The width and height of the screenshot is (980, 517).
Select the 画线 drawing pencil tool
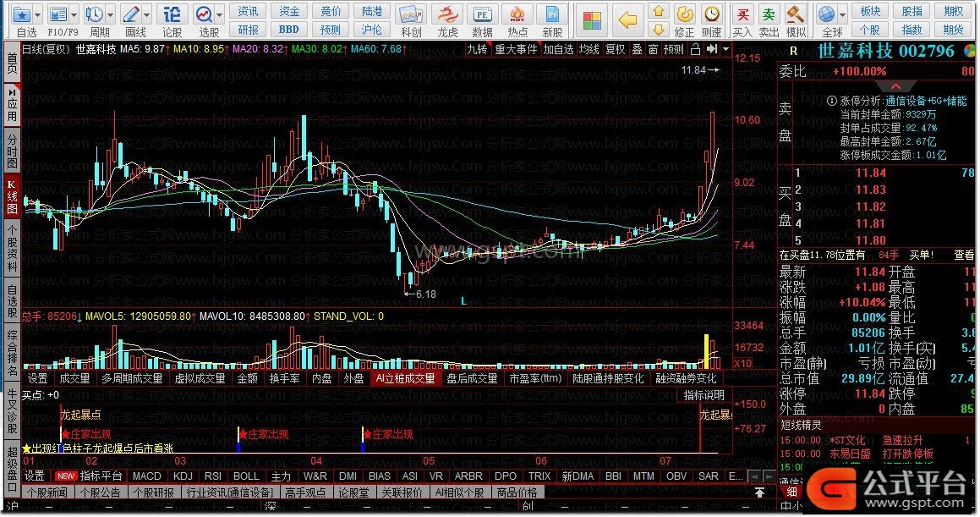point(131,14)
